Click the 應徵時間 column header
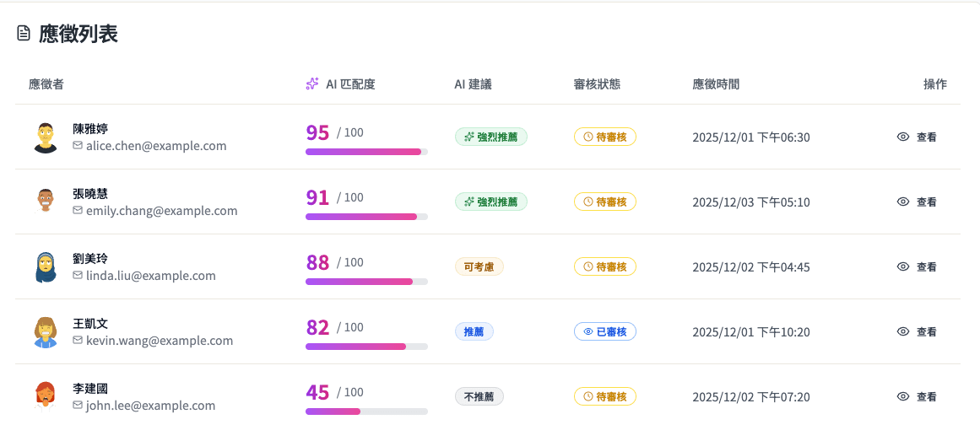The height and width of the screenshot is (441, 980). pyautogui.click(x=717, y=84)
